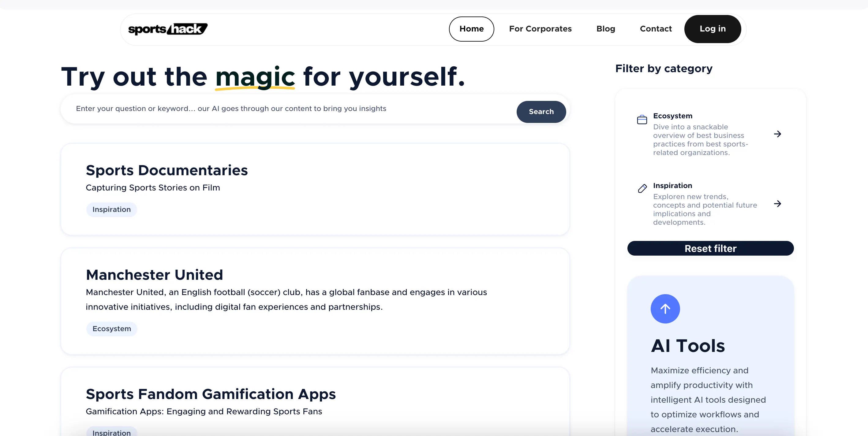Click Inspiration tag under Sports Documentaries
The width and height of the screenshot is (868, 436).
point(111,209)
